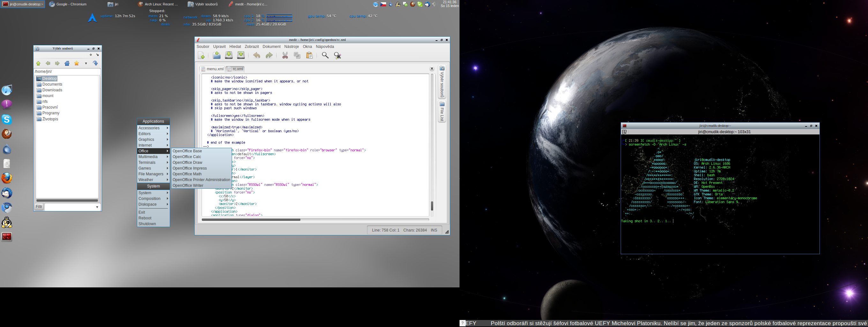The image size is (868, 327).
Task: Switch to the menu.xml tab
Action: tap(212, 69)
